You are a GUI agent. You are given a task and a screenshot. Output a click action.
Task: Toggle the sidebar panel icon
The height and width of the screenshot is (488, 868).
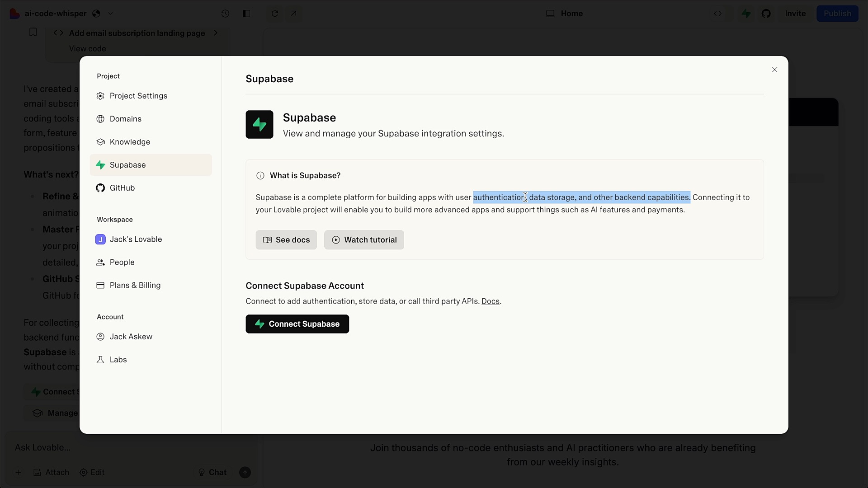pos(246,14)
